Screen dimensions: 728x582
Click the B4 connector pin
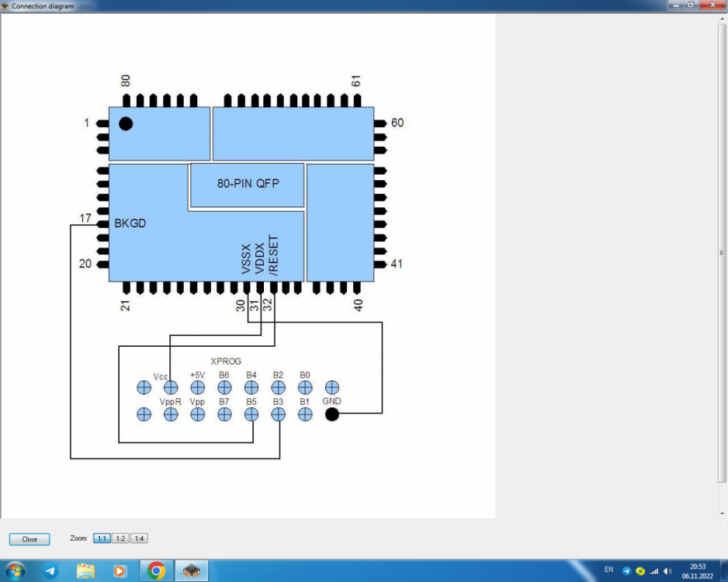251,387
